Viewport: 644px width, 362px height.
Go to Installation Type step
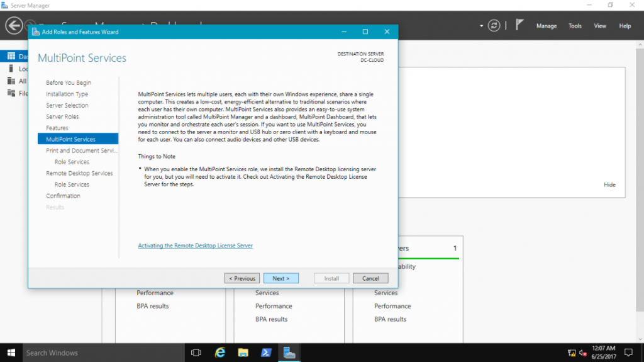click(67, 94)
